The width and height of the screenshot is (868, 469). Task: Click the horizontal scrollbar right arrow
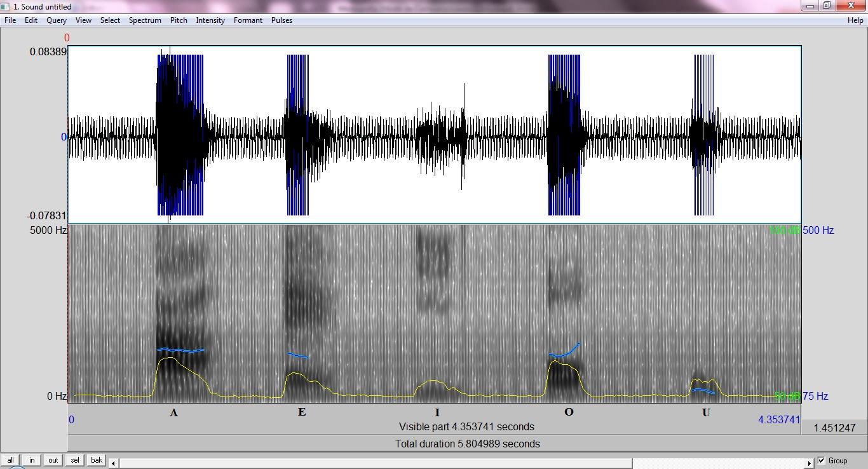[810, 463]
